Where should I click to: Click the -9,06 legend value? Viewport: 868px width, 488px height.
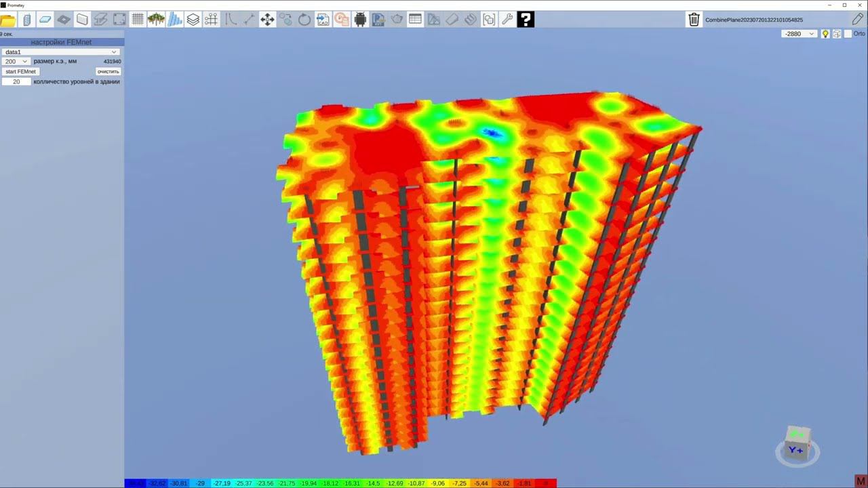pyautogui.click(x=438, y=483)
